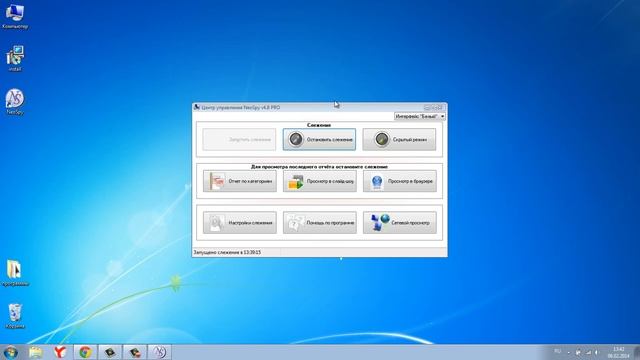Launch Google Chrome from taskbar

(85, 352)
